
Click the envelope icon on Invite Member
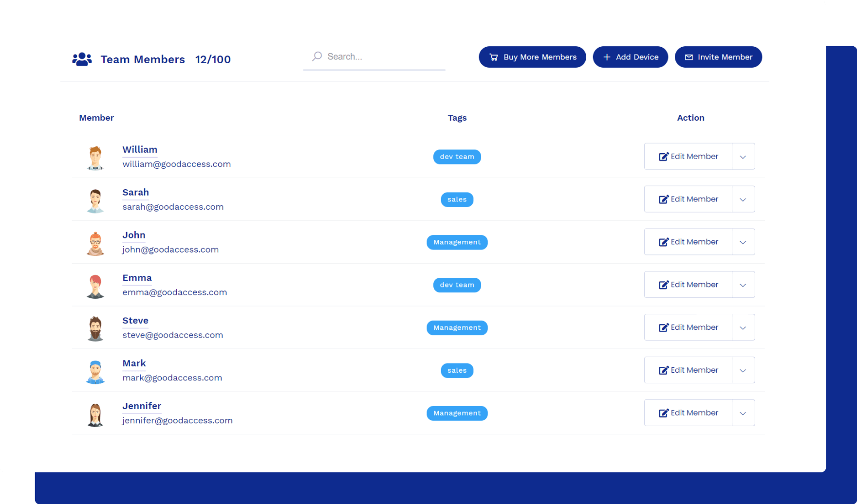(x=689, y=57)
